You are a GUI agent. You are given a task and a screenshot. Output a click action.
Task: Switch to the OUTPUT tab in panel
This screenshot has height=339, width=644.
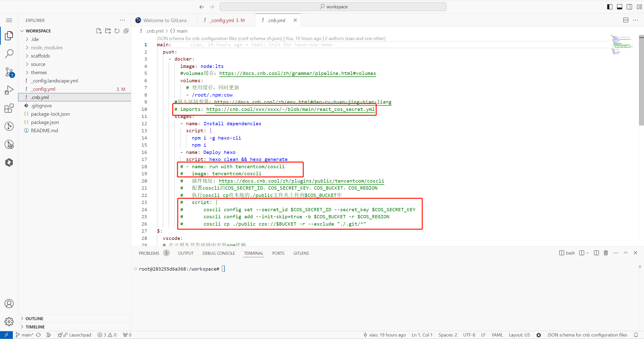pyautogui.click(x=186, y=253)
